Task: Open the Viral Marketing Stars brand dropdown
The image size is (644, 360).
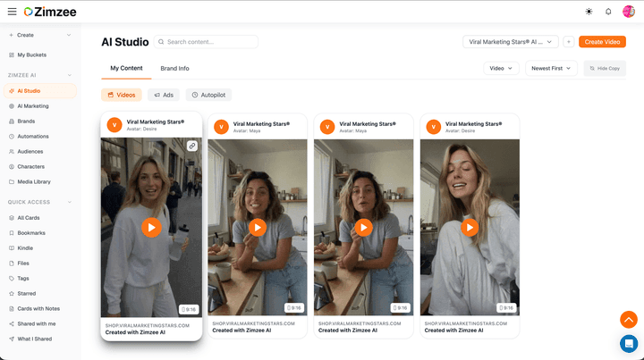Action: (510, 42)
